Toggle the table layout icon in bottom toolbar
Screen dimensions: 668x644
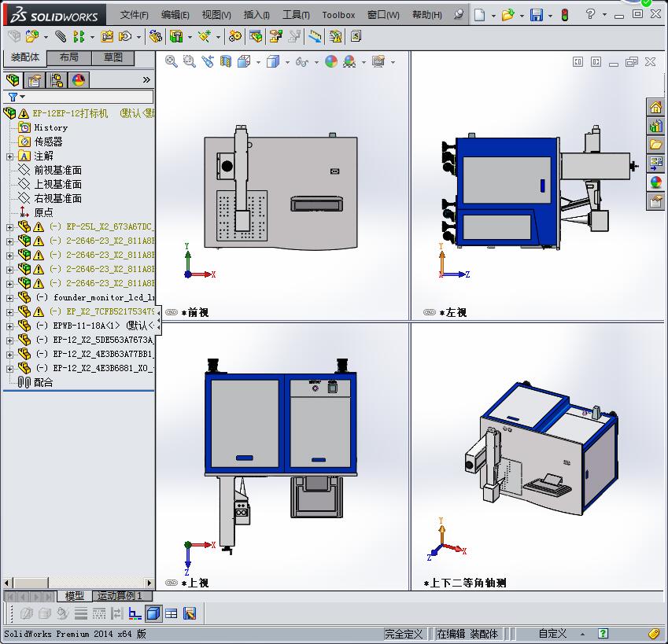coord(172,613)
